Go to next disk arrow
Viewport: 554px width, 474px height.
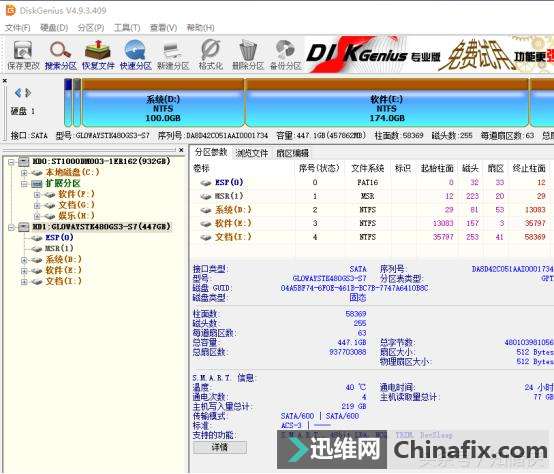(28, 93)
